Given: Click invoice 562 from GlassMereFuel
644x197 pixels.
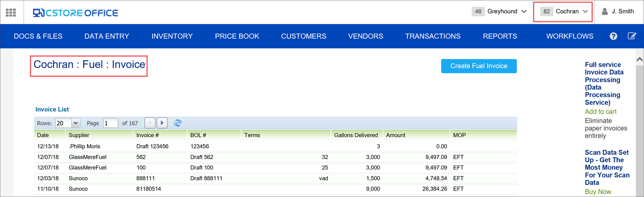Looking at the screenshot, I should [141, 157].
